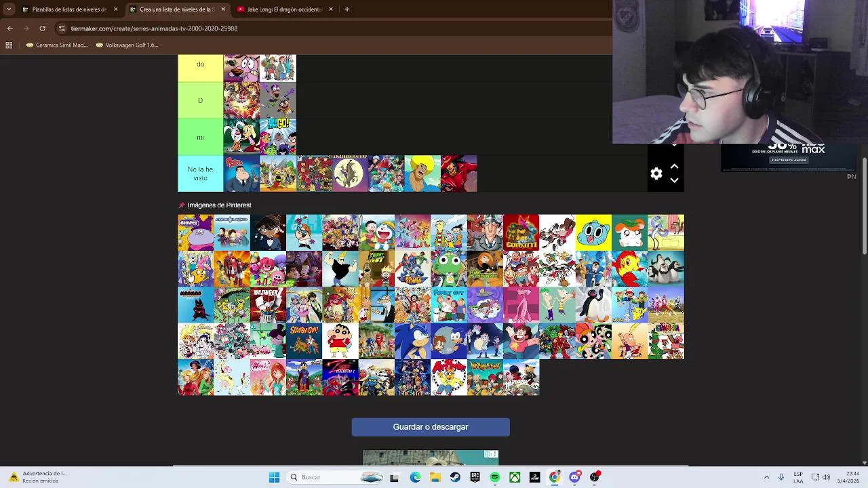Click the Guardar o descargar button

coord(431,427)
